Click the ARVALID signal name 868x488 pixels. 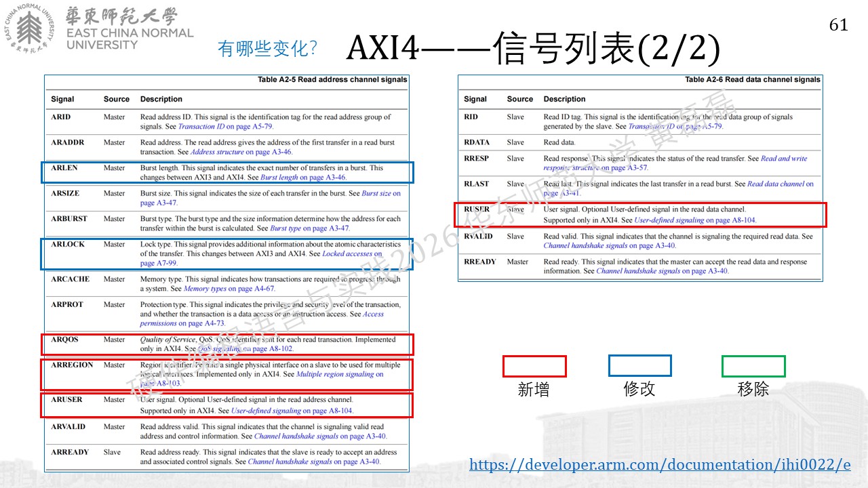(x=69, y=427)
